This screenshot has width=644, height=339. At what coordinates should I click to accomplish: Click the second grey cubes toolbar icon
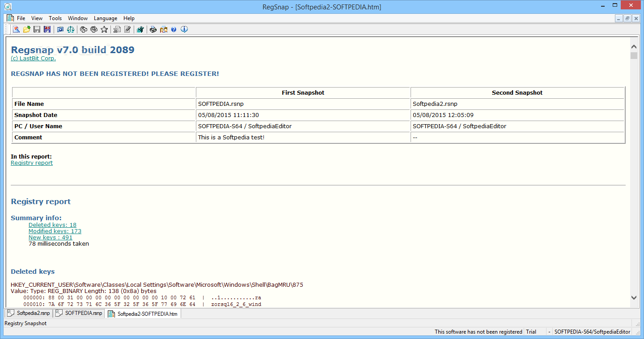pos(94,29)
